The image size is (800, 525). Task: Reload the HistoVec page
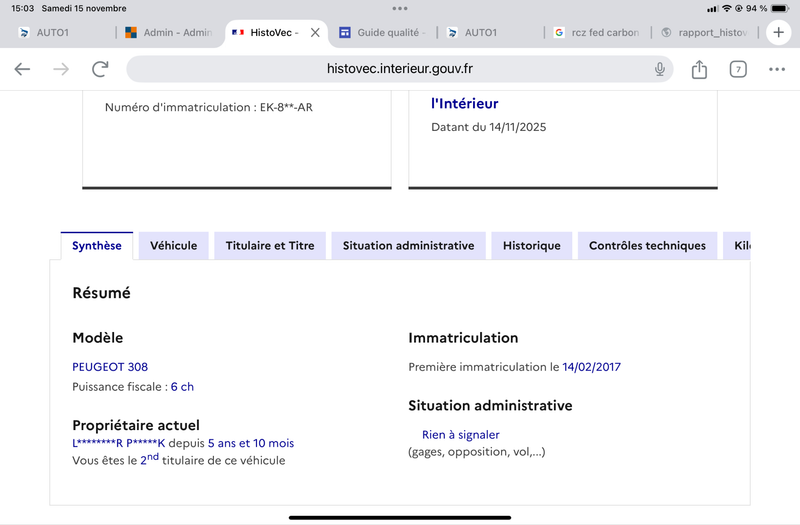[100, 69]
